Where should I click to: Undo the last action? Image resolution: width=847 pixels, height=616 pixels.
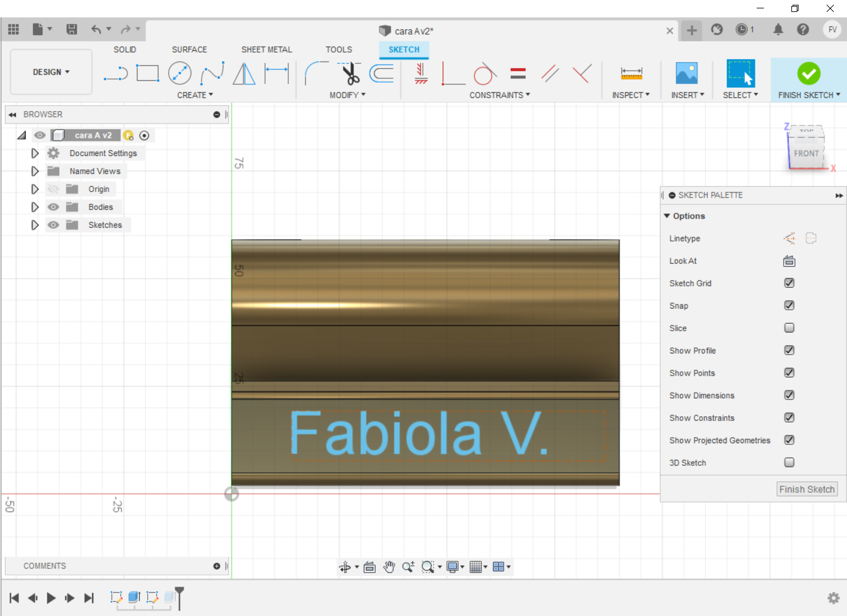click(96, 29)
